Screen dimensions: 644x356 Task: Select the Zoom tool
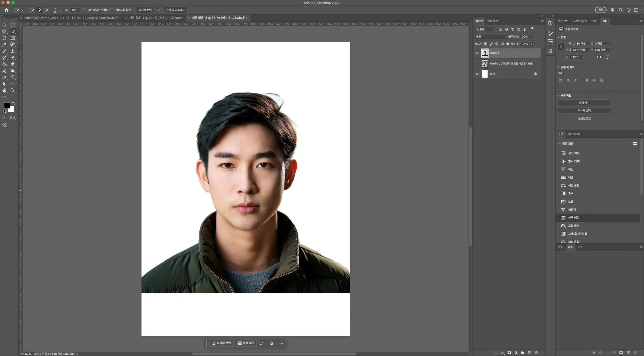click(x=13, y=91)
